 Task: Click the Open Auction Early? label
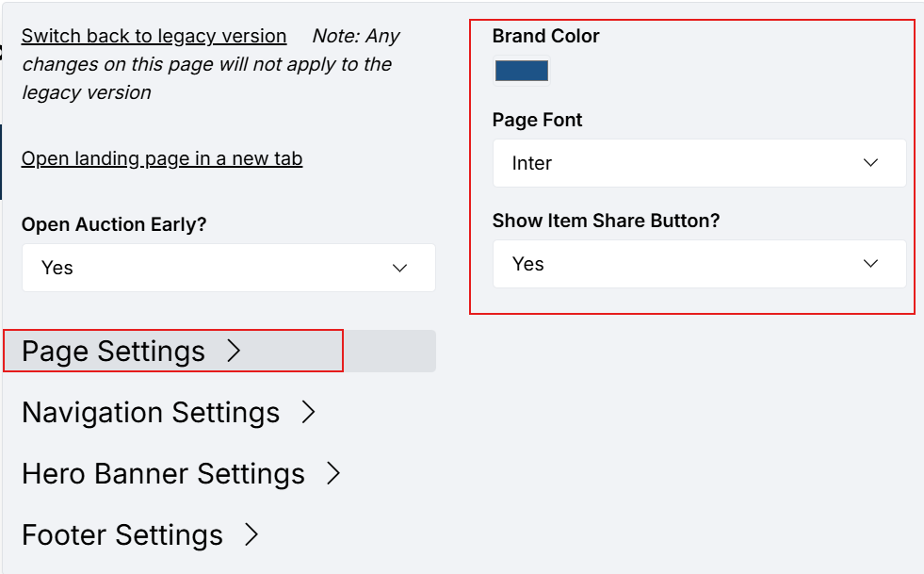click(114, 224)
